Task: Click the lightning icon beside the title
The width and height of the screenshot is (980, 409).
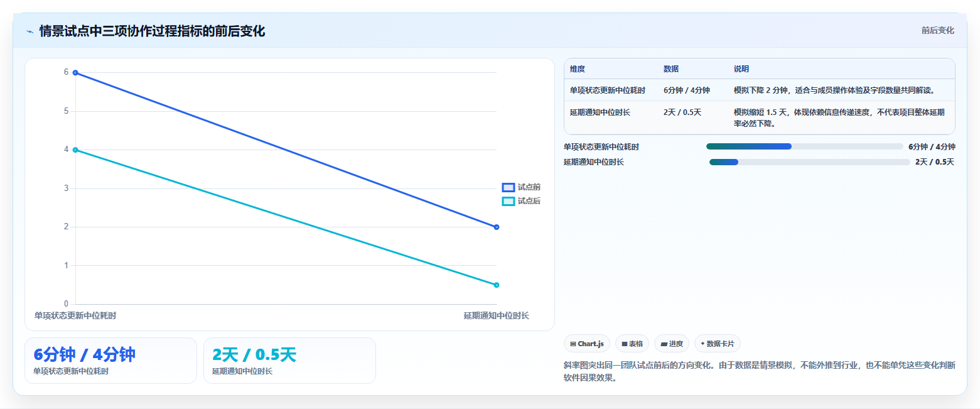Action: pyautogui.click(x=30, y=31)
